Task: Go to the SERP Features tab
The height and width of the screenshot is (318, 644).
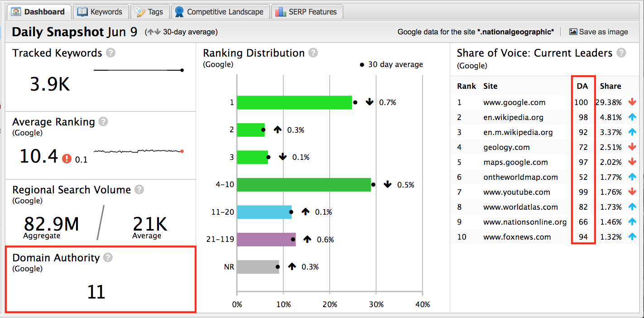Action: 307,12
